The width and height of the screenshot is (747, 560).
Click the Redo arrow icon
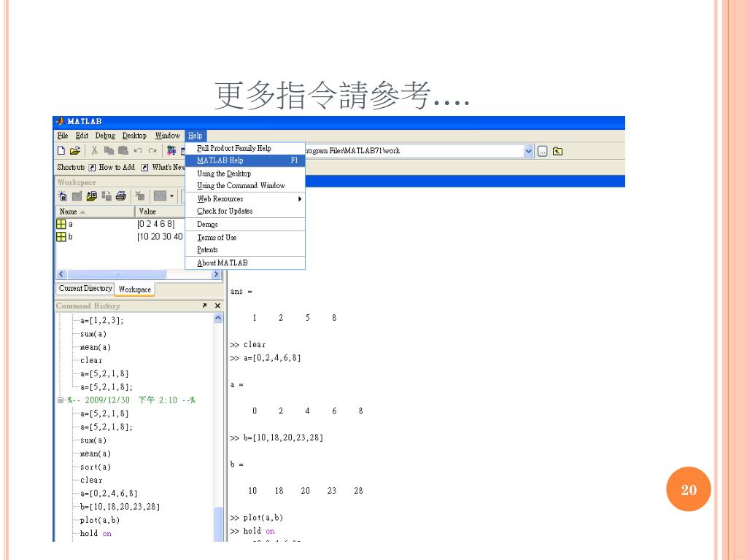152,150
